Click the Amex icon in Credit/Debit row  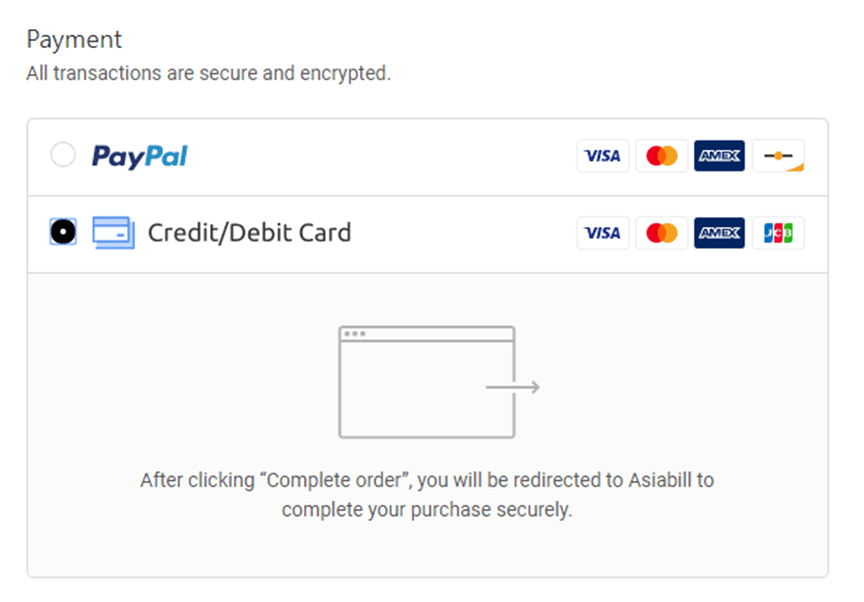(x=719, y=233)
